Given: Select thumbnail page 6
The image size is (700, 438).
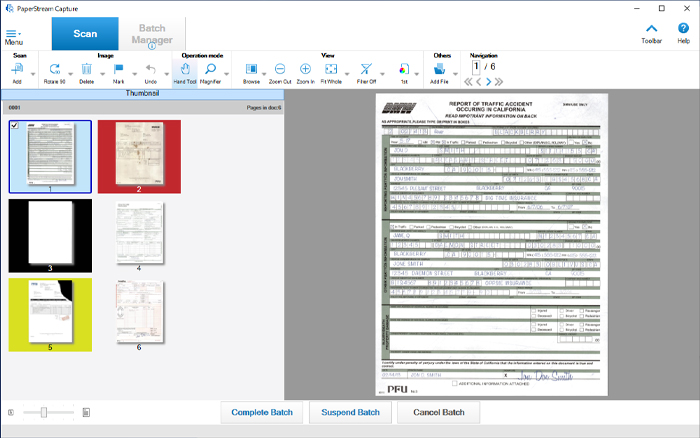Looking at the screenshot, I should point(139,315).
